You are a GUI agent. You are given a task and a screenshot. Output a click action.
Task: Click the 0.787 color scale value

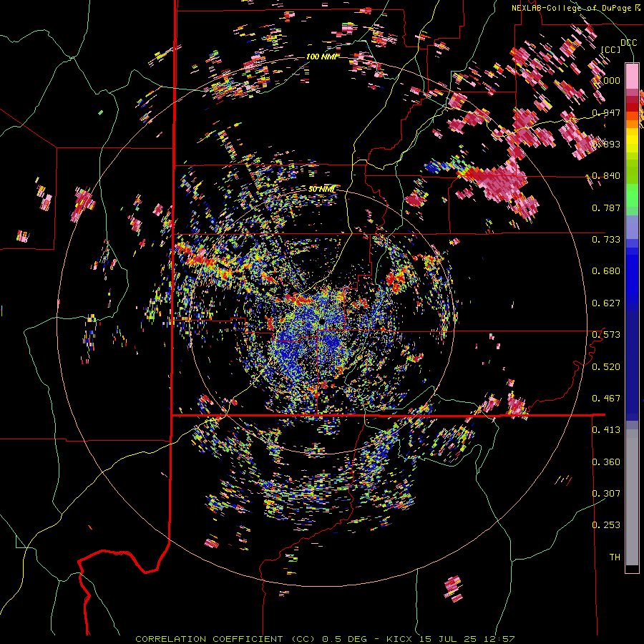click(606, 208)
